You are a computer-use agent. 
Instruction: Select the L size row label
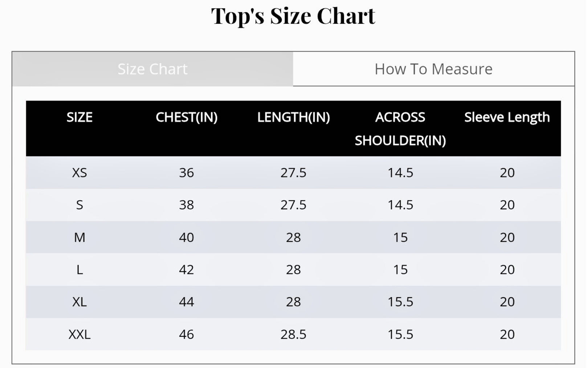79,270
